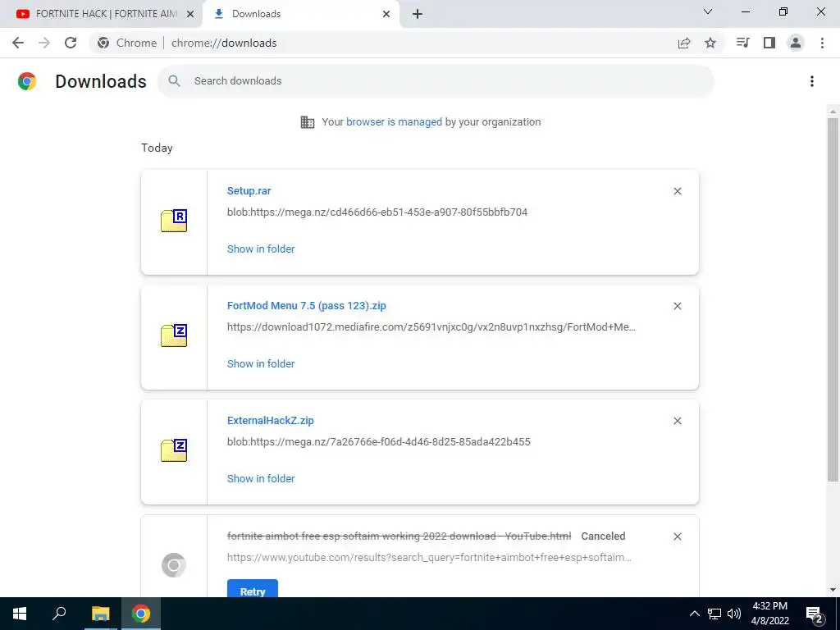The width and height of the screenshot is (840, 630).
Task: Go back with the browser back arrow
Action: 18,43
